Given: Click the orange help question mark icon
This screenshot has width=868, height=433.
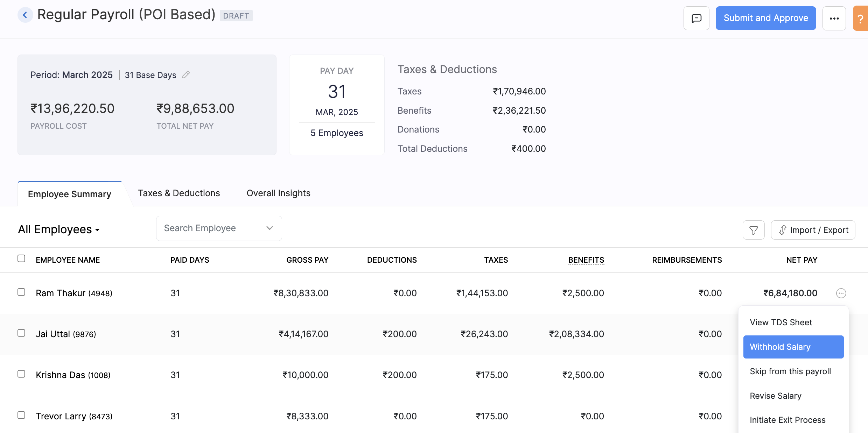Looking at the screenshot, I should click(x=860, y=19).
